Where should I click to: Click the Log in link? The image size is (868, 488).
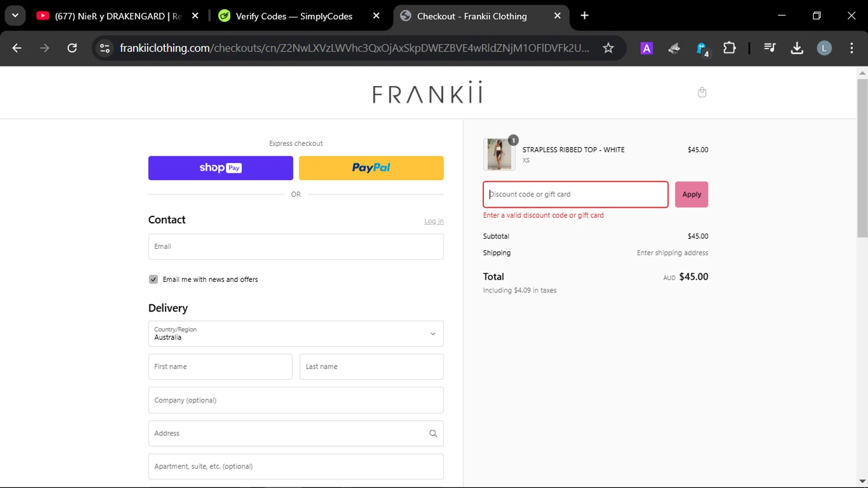[x=434, y=221]
